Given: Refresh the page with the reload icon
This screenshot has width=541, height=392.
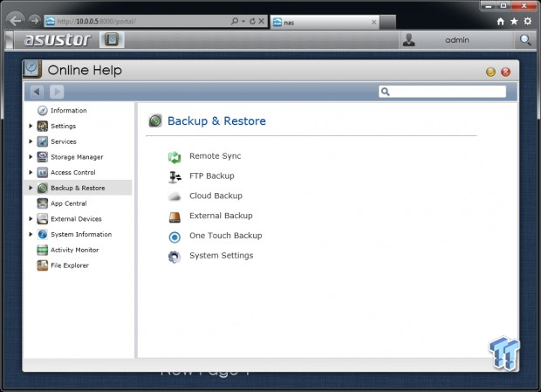Looking at the screenshot, I should tap(252, 22).
